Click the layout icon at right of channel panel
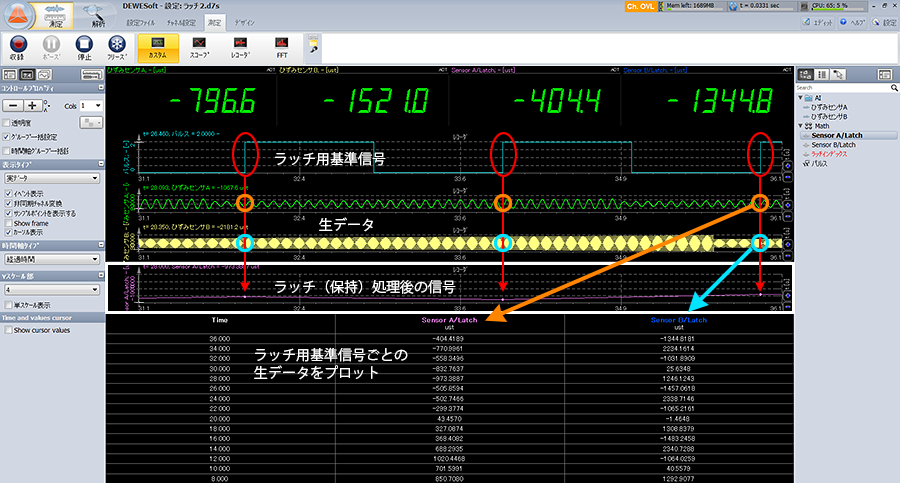This screenshot has width=900, height=483. tap(885, 75)
